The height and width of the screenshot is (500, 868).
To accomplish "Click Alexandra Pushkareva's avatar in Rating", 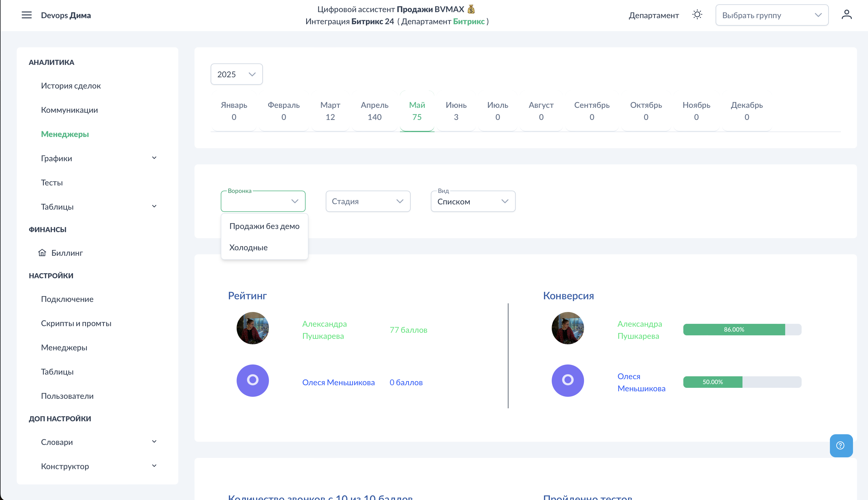I will (x=252, y=328).
